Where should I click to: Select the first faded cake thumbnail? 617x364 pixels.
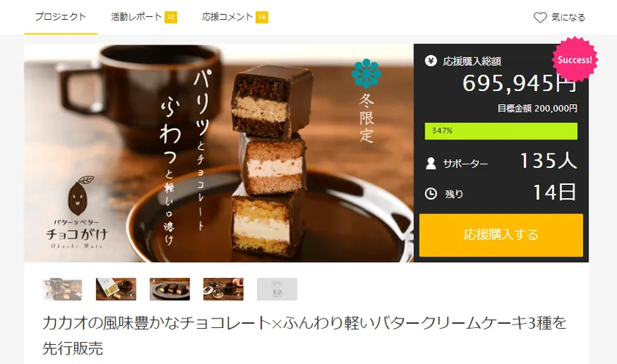pyautogui.click(x=62, y=289)
